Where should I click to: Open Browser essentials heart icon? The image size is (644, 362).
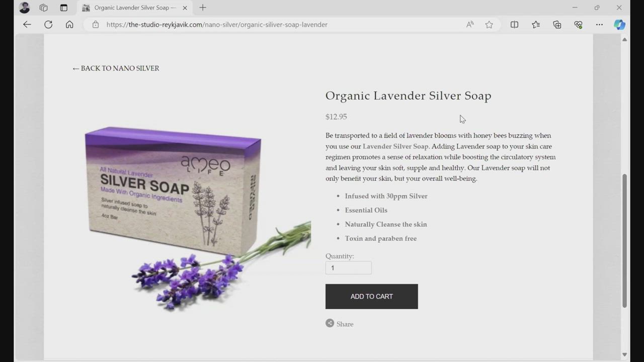tap(578, 24)
